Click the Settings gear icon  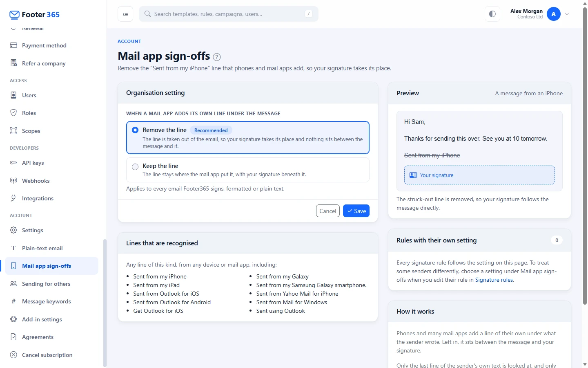coord(13,230)
